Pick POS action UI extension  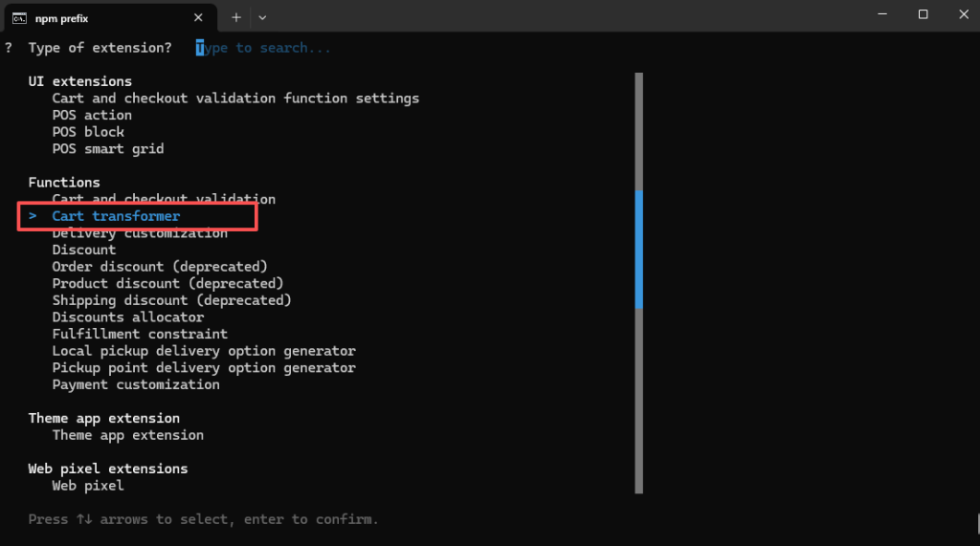[x=92, y=115]
